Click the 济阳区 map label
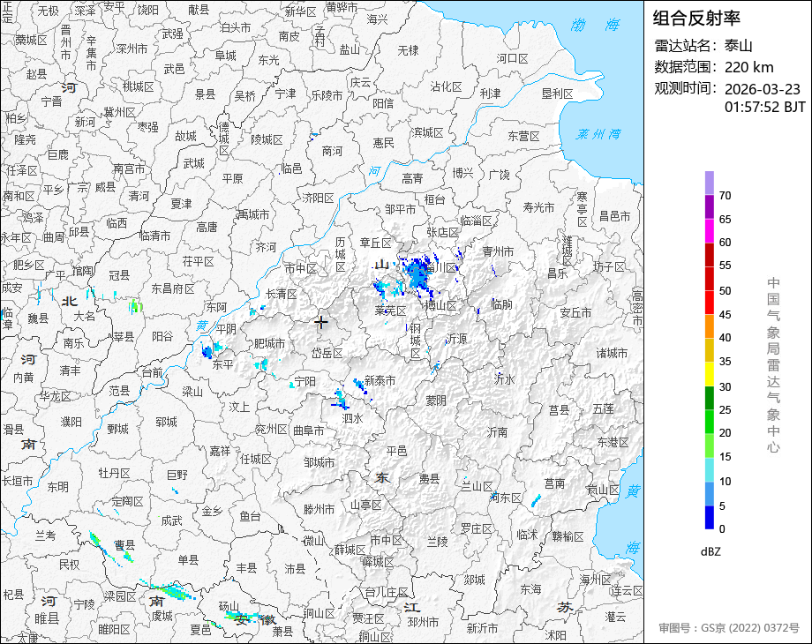This screenshot has height=644, width=812. point(318,198)
